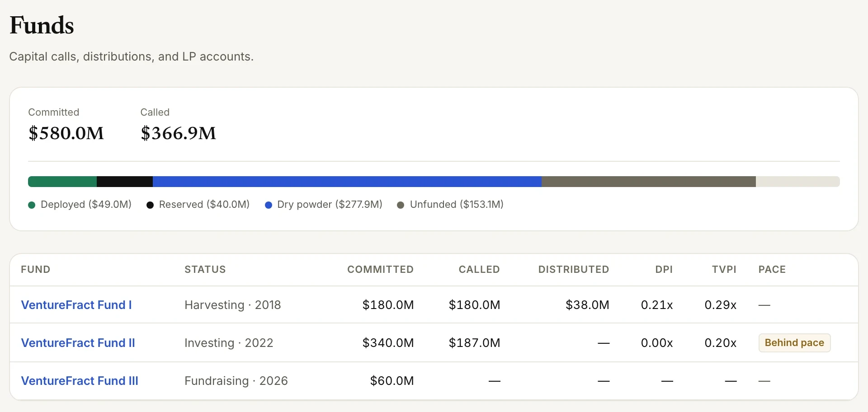Click the 0.20x TVPI value

pos(721,343)
